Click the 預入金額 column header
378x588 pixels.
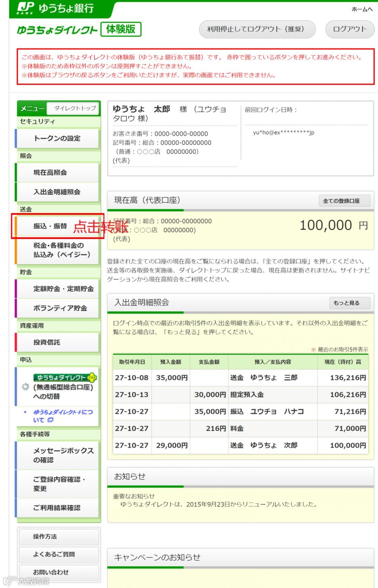tap(170, 362)
